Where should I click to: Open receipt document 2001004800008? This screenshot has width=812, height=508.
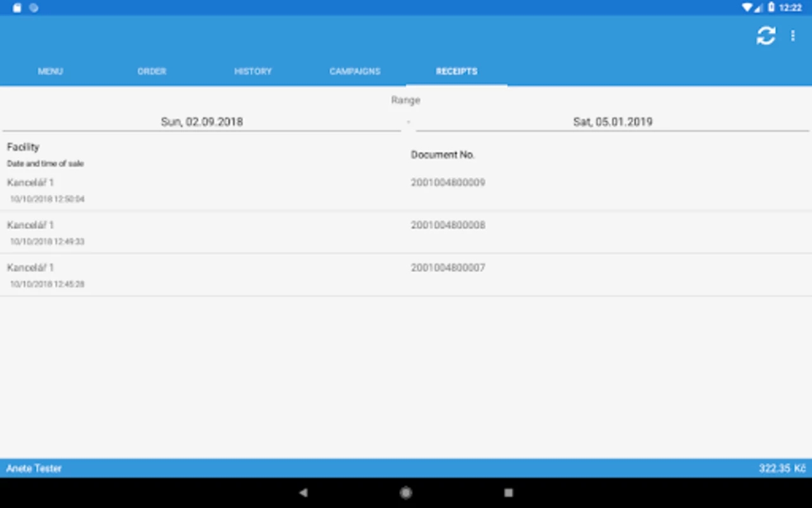pos(406,232)
